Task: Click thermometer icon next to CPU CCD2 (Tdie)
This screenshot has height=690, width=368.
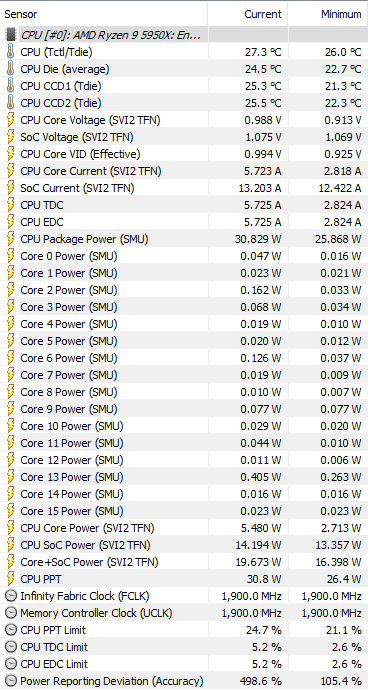Action: point(11,103)
